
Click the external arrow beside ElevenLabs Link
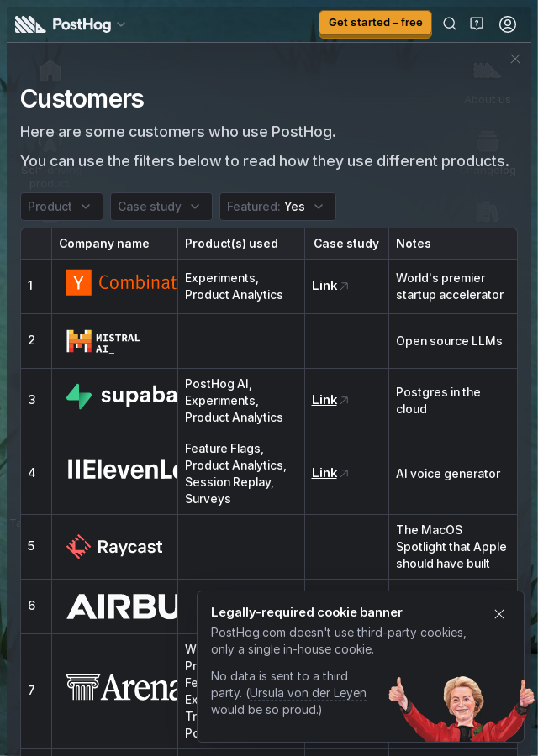coord(344,473)
